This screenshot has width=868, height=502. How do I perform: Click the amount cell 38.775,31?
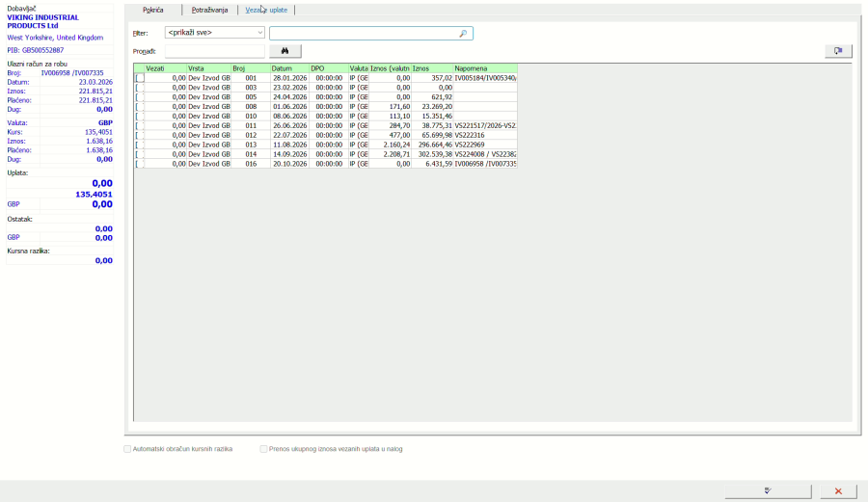coord(432,125)
